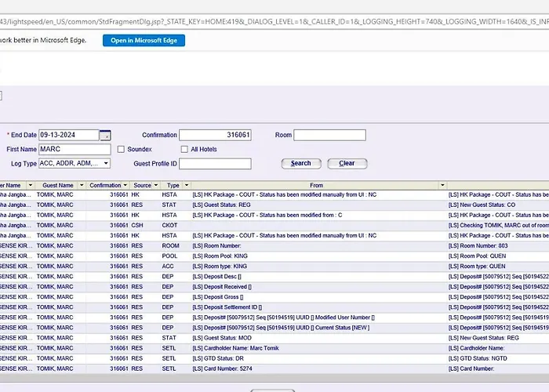
Task: Click the Room input field
Action: 329,135
